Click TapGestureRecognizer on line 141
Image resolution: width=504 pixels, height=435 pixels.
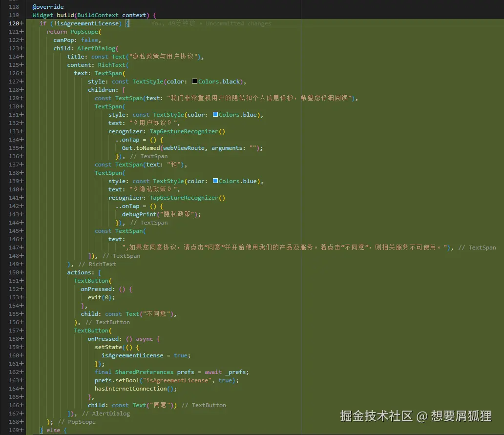184,198
